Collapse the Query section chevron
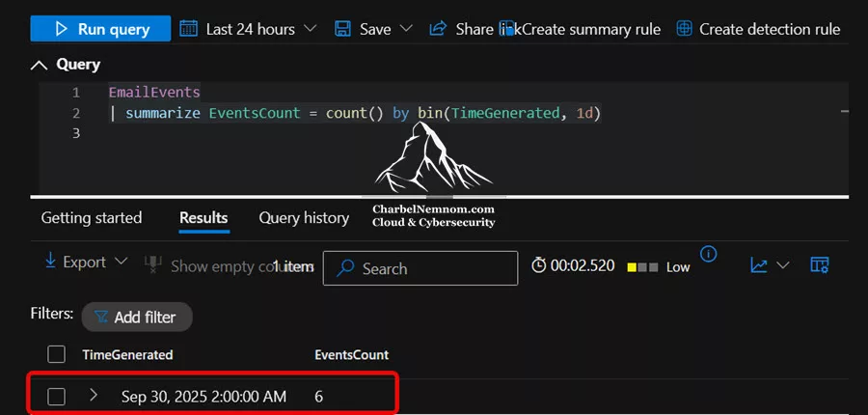868x415 pixels. click(39, 66)
